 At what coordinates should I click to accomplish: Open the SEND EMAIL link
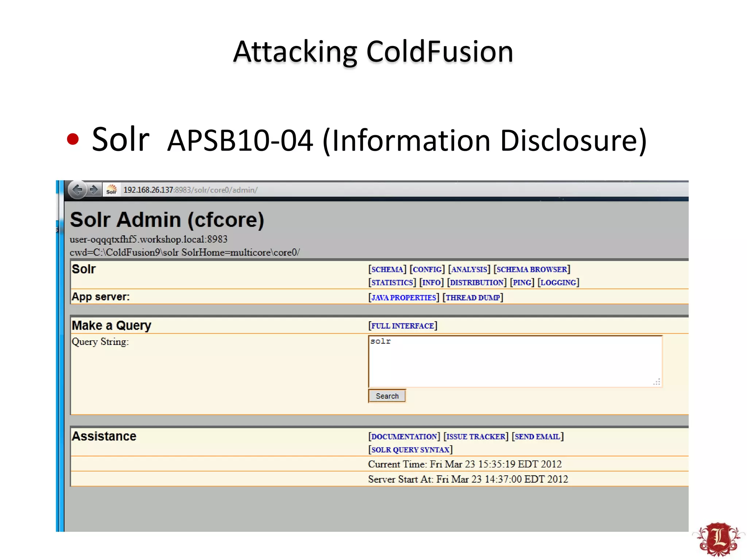(x=538, y=436)
